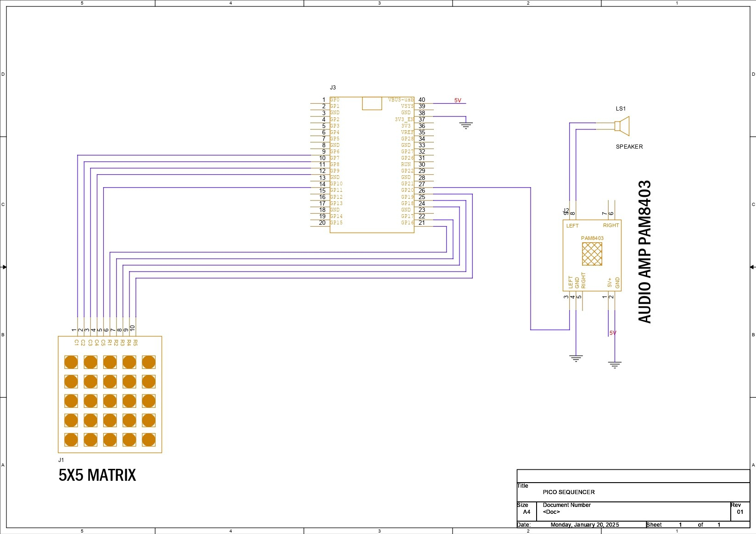The height and width of the screenshot is (534, 756).
Task: Click the ground symbol below 5V label
Action: (615, 365)
